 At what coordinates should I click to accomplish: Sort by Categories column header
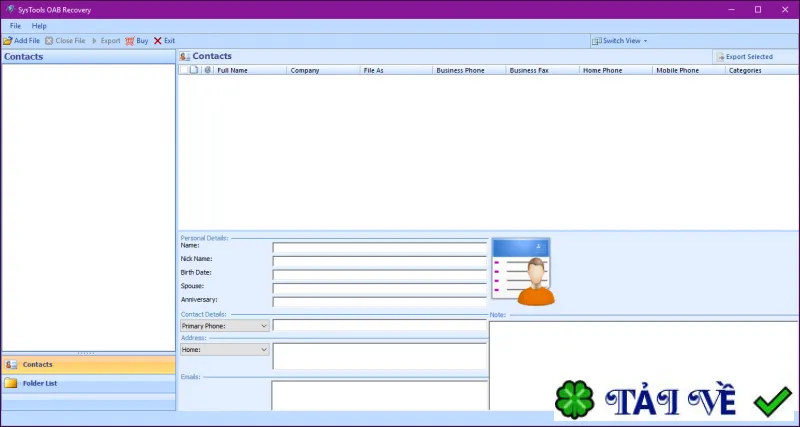762,70
